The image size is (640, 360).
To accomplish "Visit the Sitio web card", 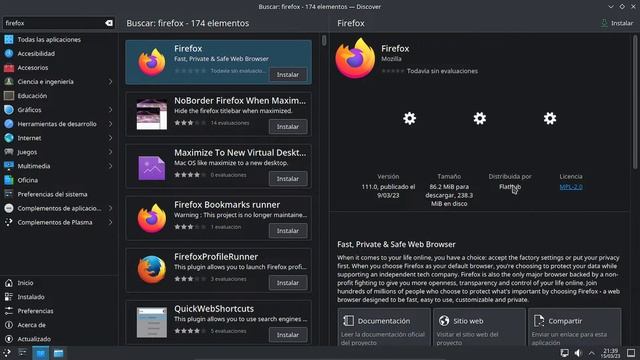I will coord(479,327).
